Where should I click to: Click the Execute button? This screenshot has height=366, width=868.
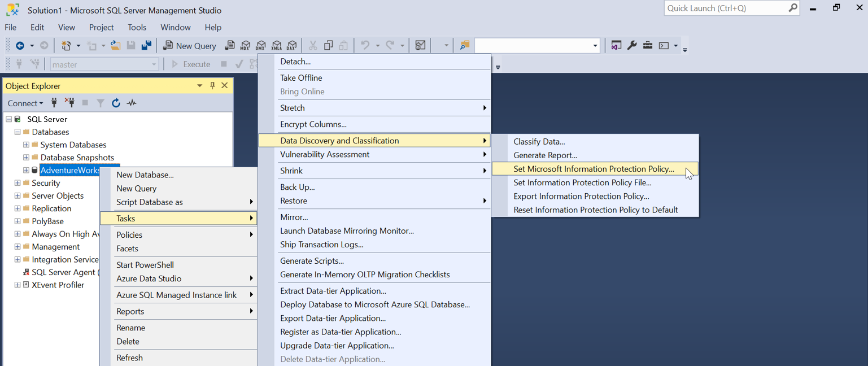click(189, 64)
